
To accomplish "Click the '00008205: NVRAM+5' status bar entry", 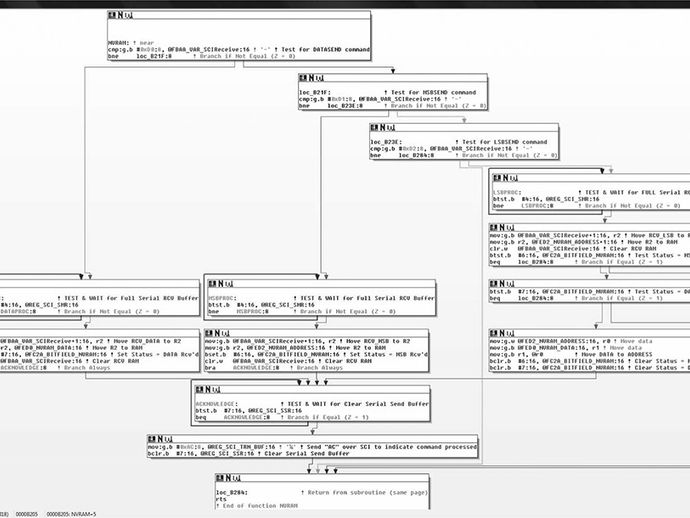I will click(x=71, y=514).
